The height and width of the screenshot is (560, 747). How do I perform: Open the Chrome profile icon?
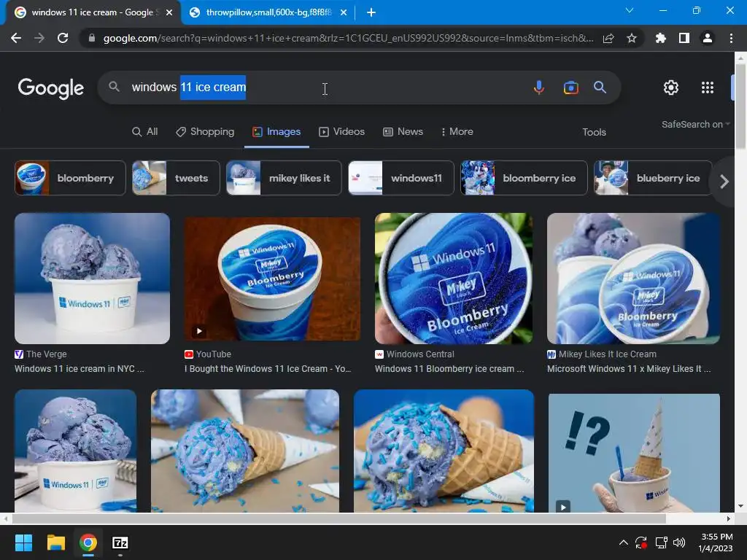(708, 38)
